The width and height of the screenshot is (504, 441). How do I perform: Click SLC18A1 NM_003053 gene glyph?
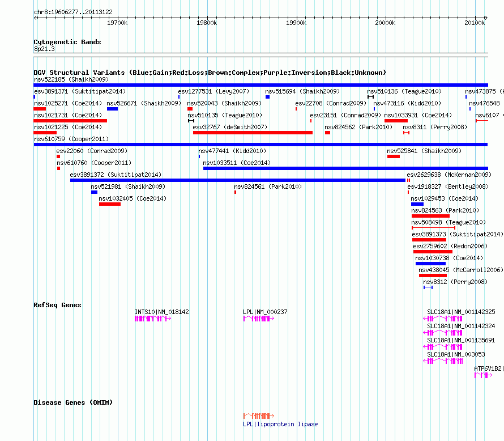[443, 361]
